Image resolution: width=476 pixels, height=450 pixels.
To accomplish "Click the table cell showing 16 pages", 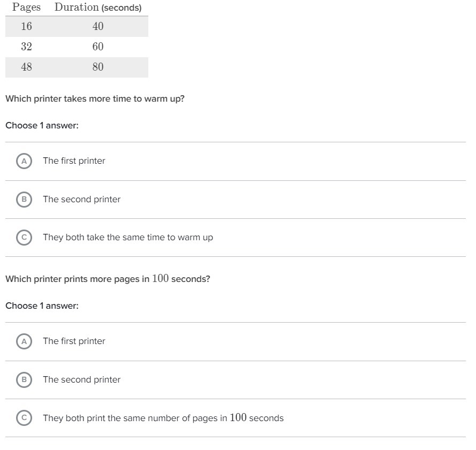I will pyautogui.click(x=26, y=26).
